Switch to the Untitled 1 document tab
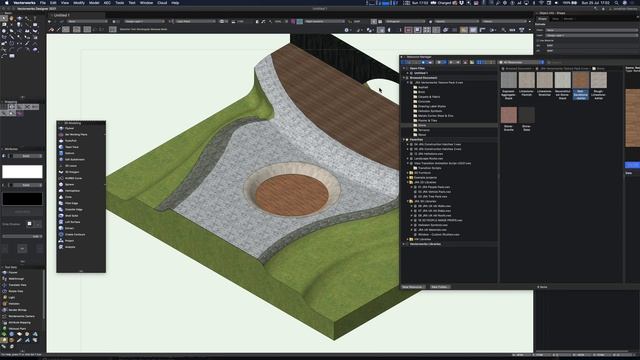This screenshot has height=360, width=640. pos(62,15)
